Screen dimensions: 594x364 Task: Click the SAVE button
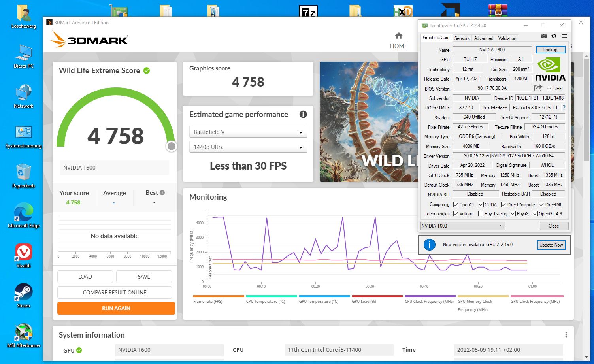tap(144, 277)
